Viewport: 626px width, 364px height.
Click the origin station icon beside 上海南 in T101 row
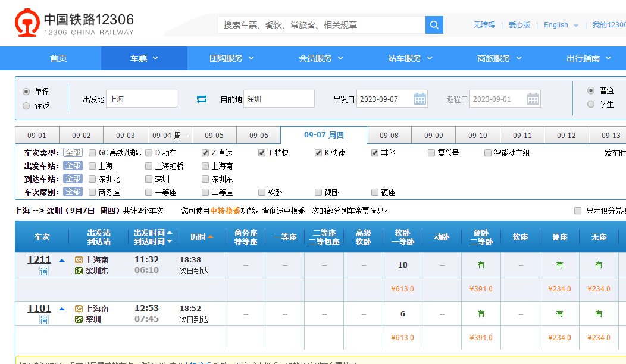click(x=79, y=309)
